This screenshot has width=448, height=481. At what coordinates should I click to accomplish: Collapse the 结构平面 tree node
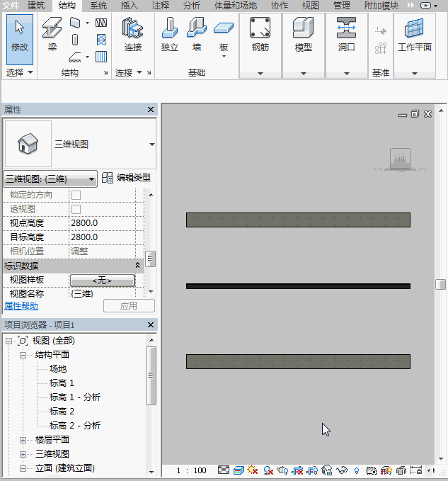point(23,355)
